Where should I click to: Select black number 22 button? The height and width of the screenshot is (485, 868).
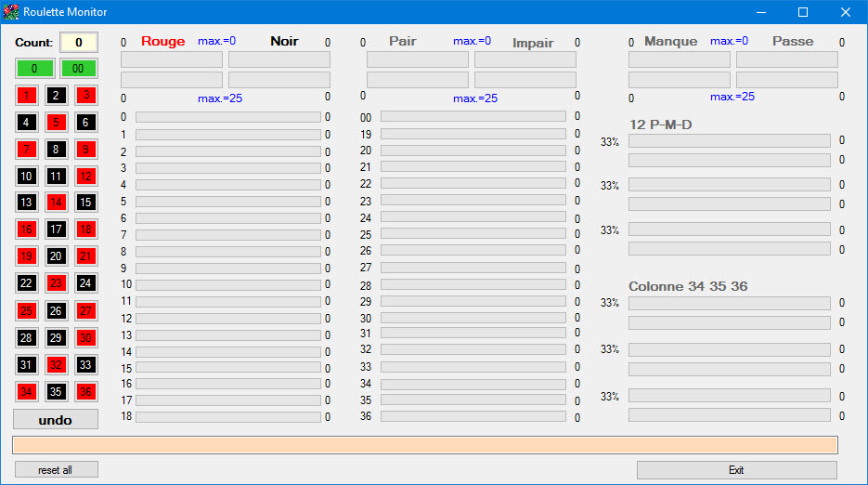[x=26, y=283]
